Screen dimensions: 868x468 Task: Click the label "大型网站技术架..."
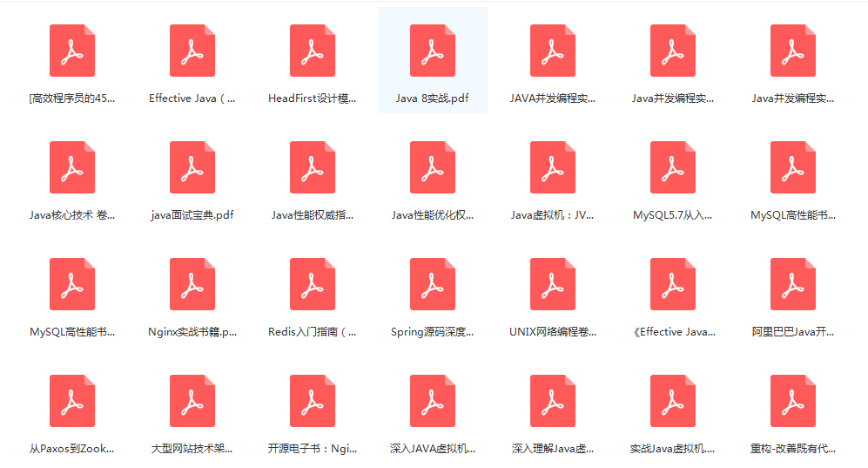tap(192, 449)
